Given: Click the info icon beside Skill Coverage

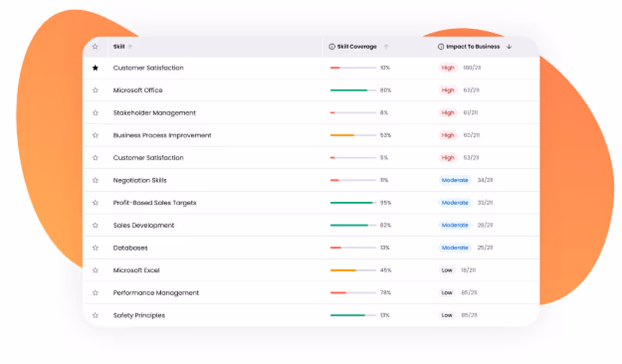Looking at the screenshot, I should pyautogui.click(x=333, y=47).
